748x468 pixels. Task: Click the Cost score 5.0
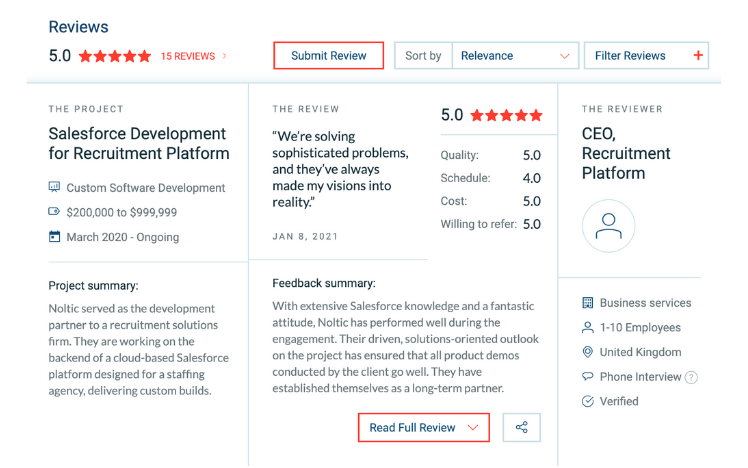(x=532, y=201)
